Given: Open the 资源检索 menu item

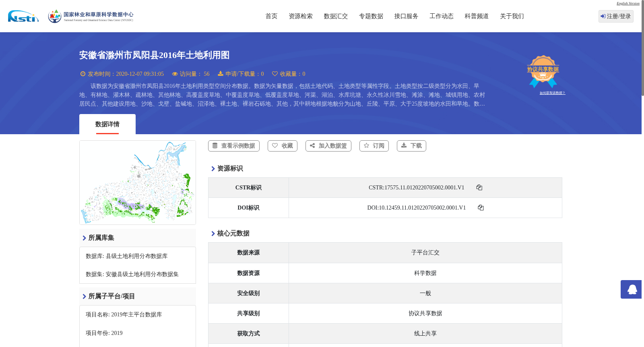Looking at the screenshot, I should (301, 16).
